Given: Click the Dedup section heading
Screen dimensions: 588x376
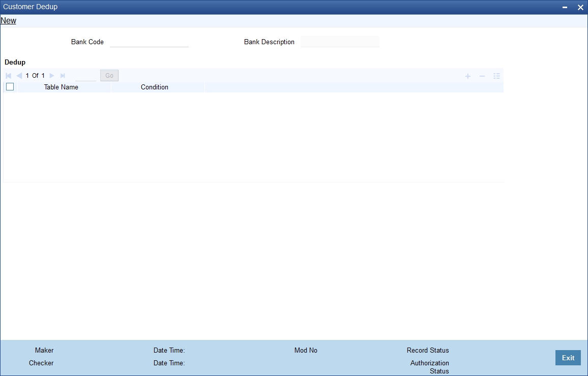Looking at the screenshot, I should [x=15, y=62].
